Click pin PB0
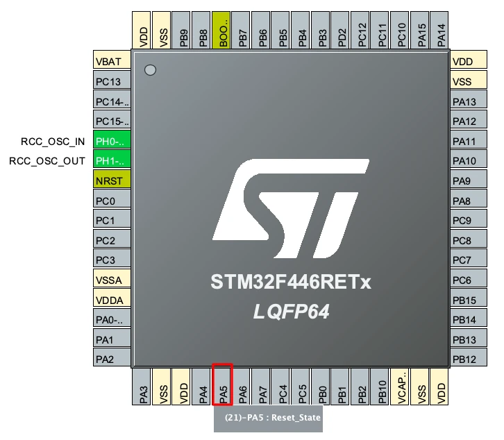The width and height of the screenshot is (504, 440). coord(321,387)
